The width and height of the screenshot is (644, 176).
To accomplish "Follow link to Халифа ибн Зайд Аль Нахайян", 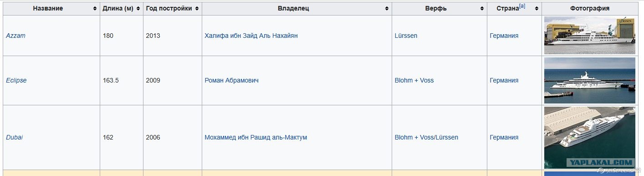I will coord(251,36).
